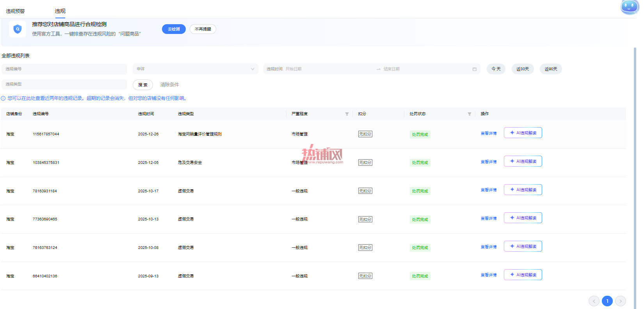Click the shield compliance check icon
Screen dimensions: 644x309
pos(18,29)
